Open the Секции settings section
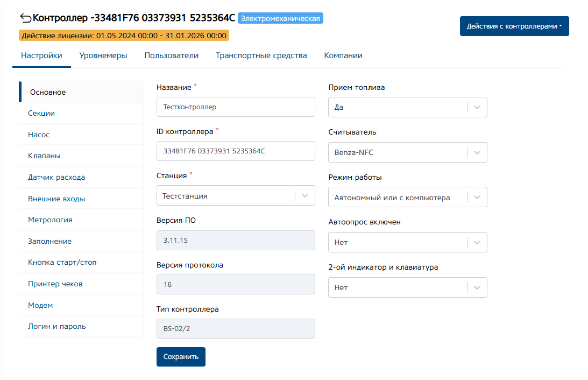Screen dimensions: 588x380 pos(41,114)
